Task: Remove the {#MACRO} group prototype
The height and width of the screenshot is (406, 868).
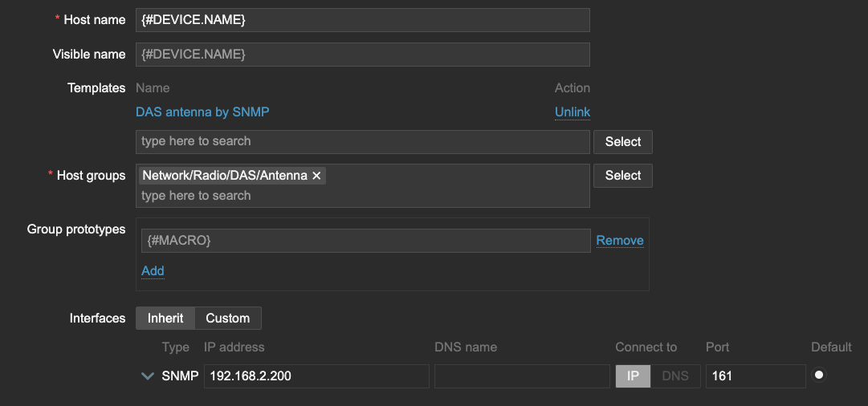Action: coord(620,241)
